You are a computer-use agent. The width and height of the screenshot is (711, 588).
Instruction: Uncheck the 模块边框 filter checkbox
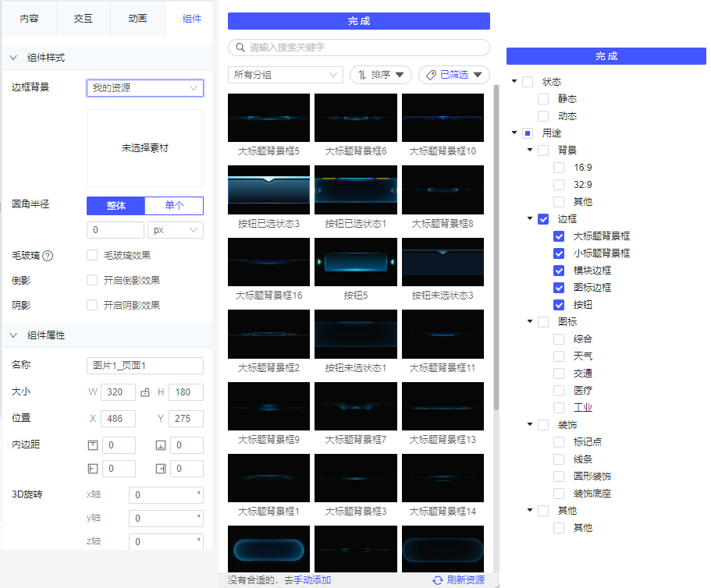(559, 271)
